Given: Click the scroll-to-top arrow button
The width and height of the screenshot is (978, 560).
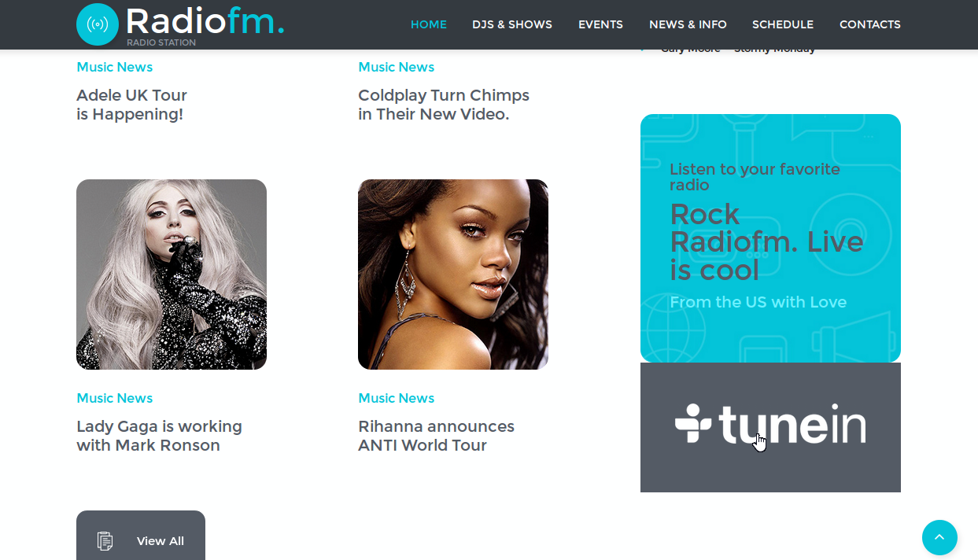Looking at the screenshot, I should pos(939,538).
